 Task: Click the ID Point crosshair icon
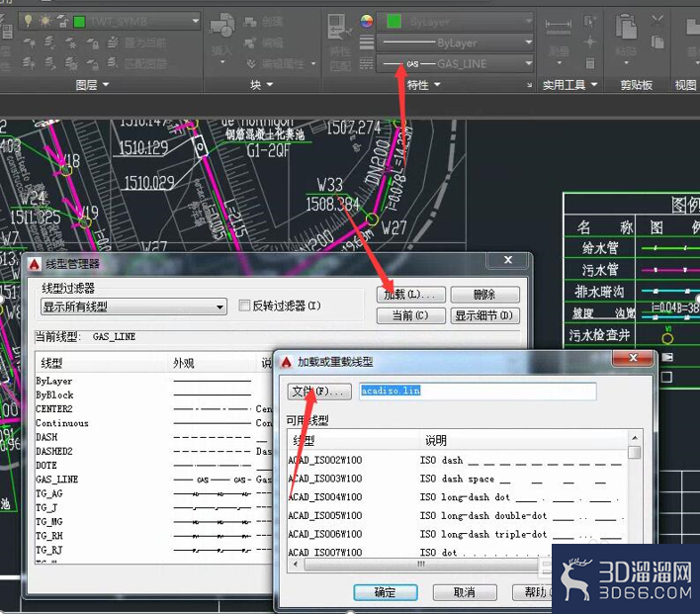[x=589, y=42]
